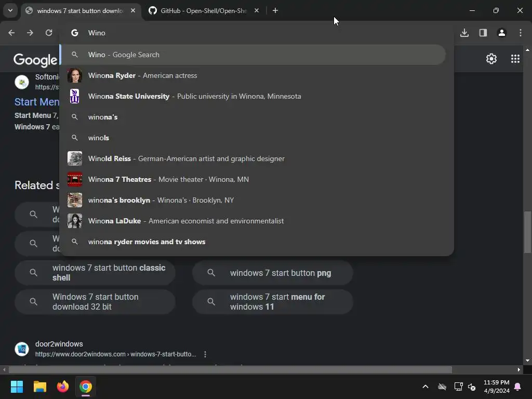This screenshot has height=399, width=532.
Task: Open Google quick settings gear
Action: click(x=491, y=59)
